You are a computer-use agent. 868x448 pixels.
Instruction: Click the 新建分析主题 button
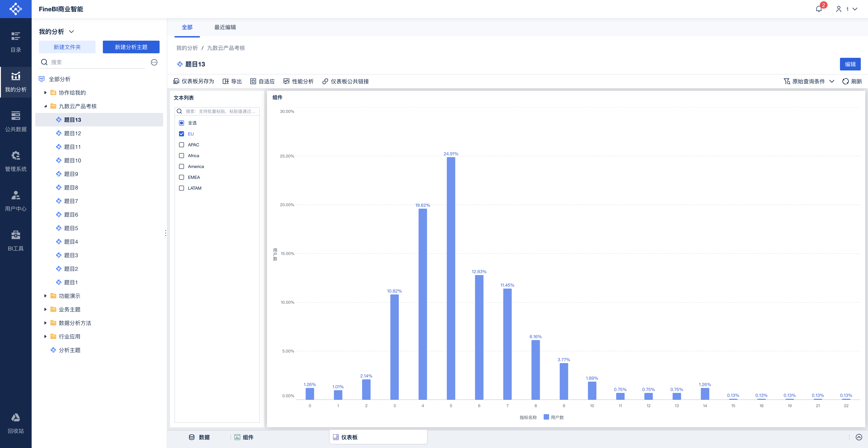131,47
